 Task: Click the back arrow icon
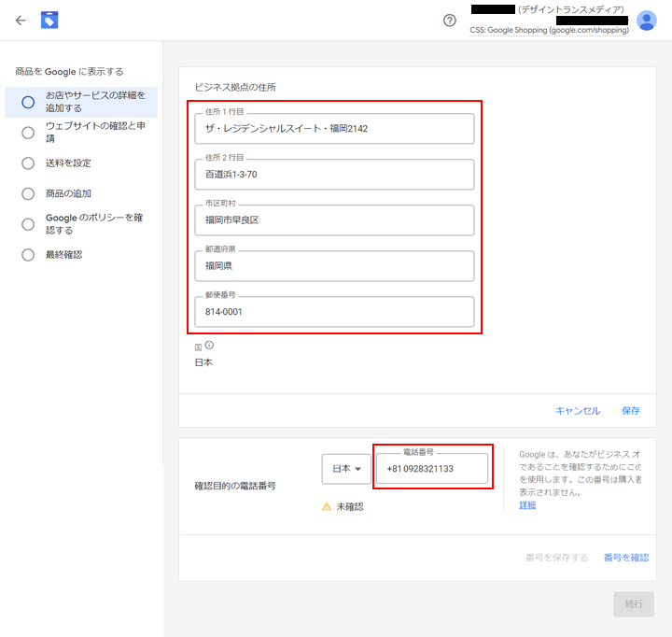click(x=21, y=20)
